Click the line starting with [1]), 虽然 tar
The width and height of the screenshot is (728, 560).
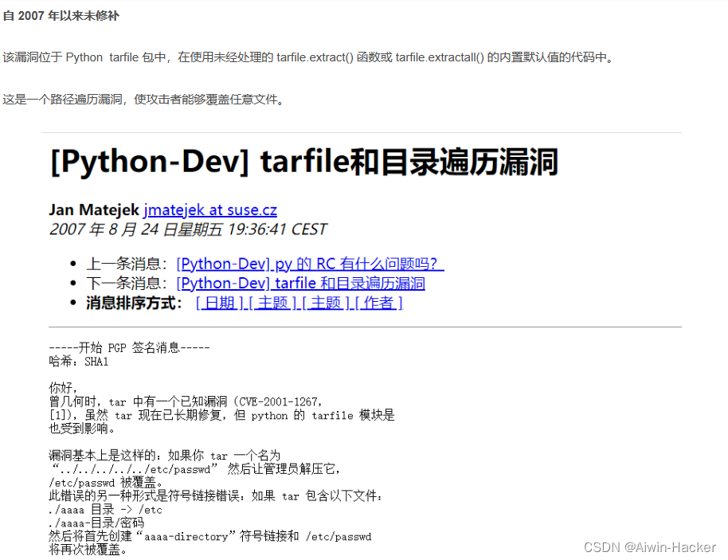point(221,415)
